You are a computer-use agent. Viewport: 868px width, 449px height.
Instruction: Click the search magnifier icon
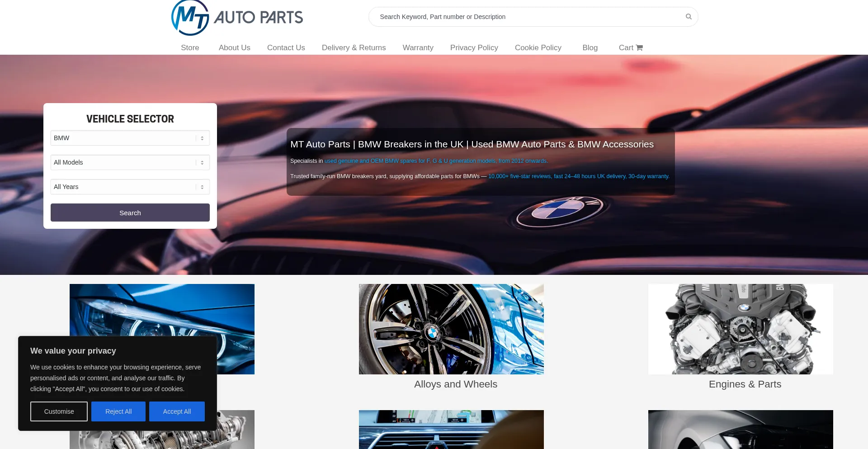click(x=689, y=17)
